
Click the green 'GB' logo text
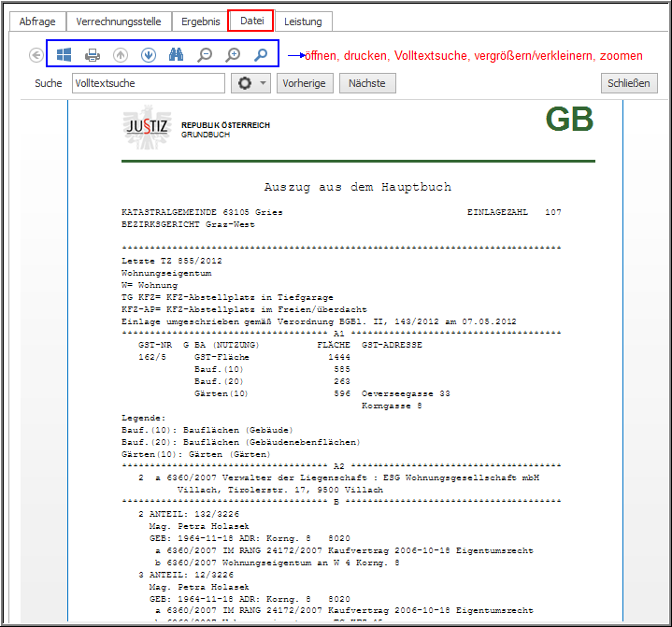point(569,119)
